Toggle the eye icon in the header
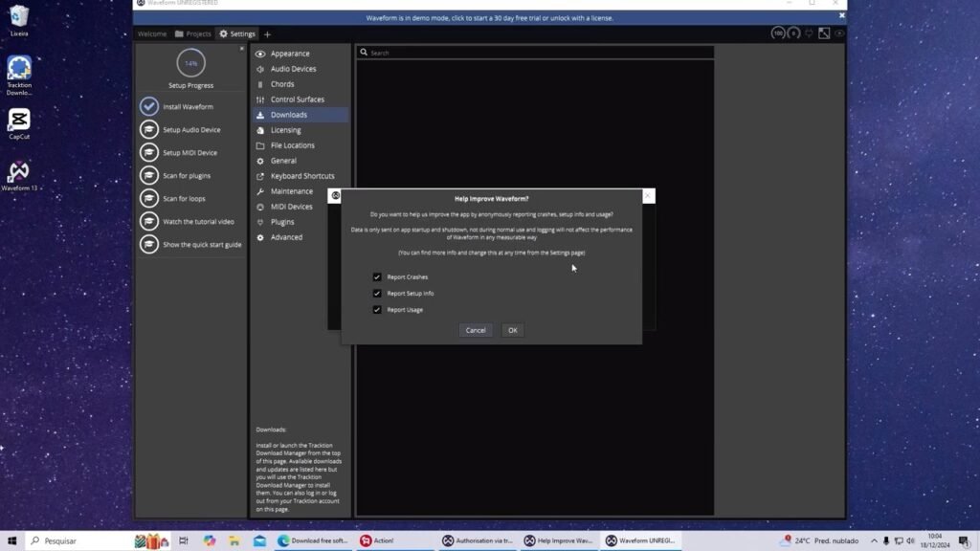 pyautogui.click(x=839, y=33)
